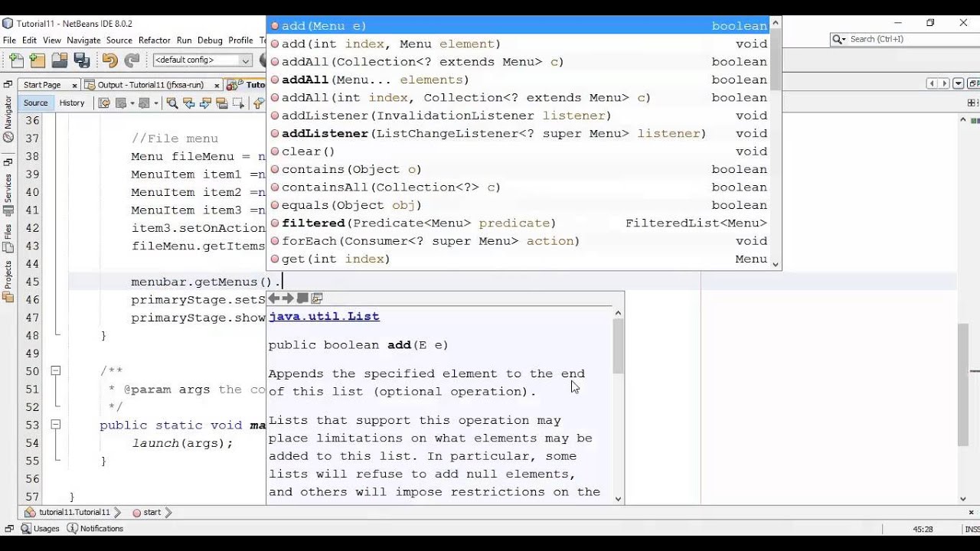Click Find Previous Occurrence icon
980x551 pixels.
[x=189, y=103]
